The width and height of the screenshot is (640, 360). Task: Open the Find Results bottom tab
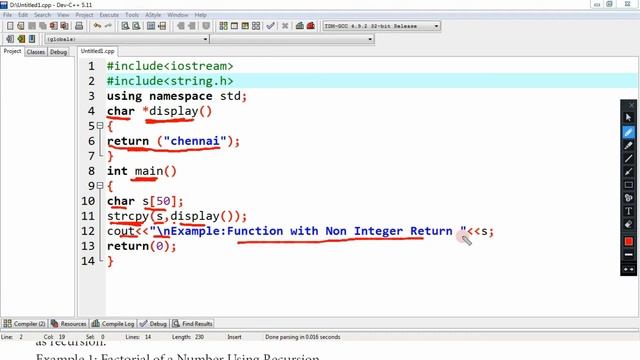(x=192, y=324)
